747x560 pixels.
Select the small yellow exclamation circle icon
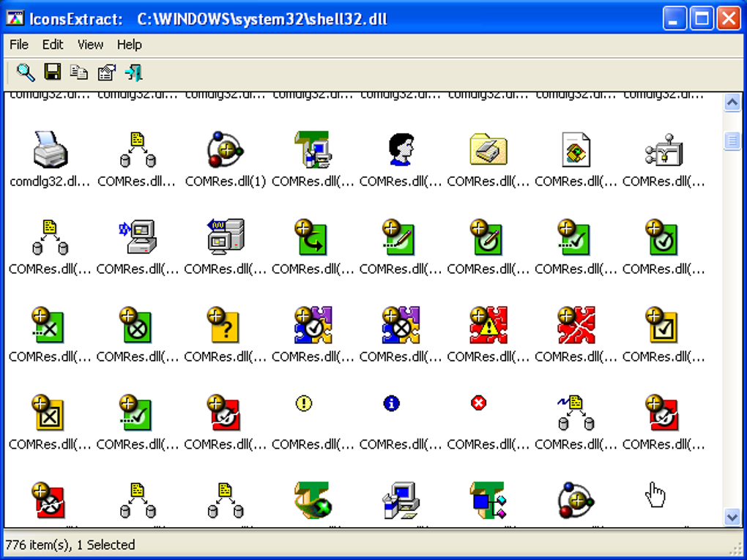pyautogui.click(x=303, y=404)
